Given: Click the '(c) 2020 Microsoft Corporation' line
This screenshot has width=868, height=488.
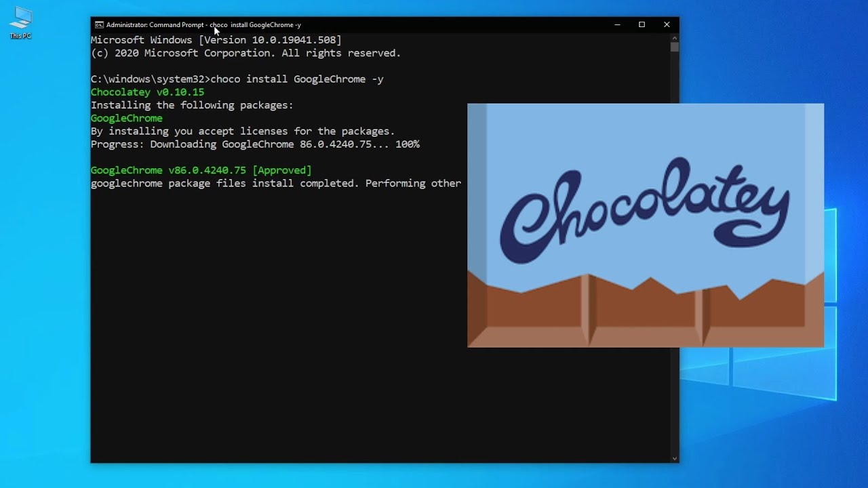Looking at the screenshot, I should point(246,53).
